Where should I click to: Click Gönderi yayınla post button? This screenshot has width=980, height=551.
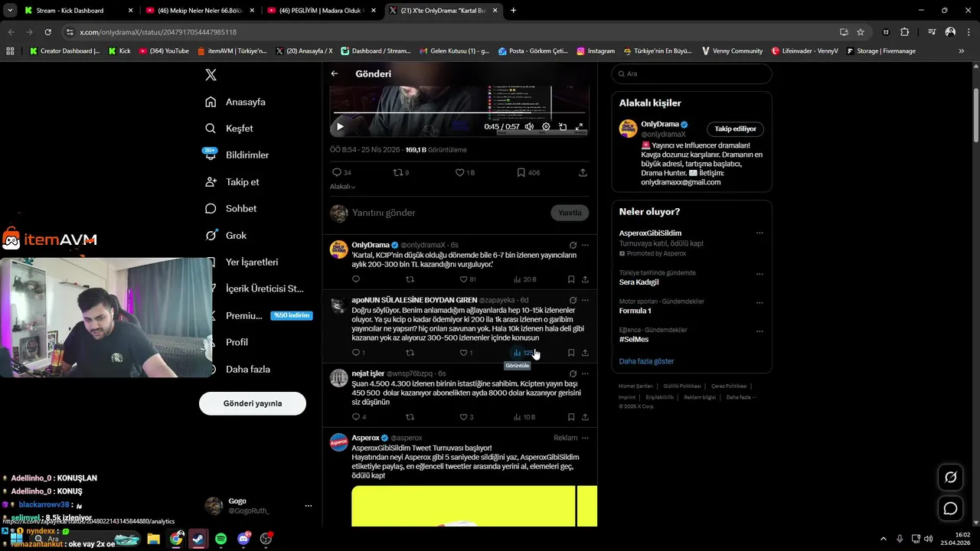253,403
